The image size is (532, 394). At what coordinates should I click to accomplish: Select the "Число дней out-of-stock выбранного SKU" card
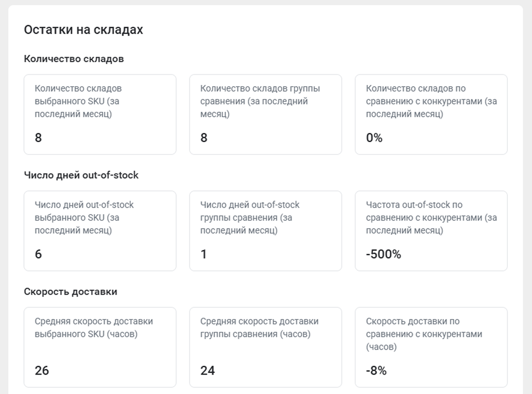coord(100,231)
